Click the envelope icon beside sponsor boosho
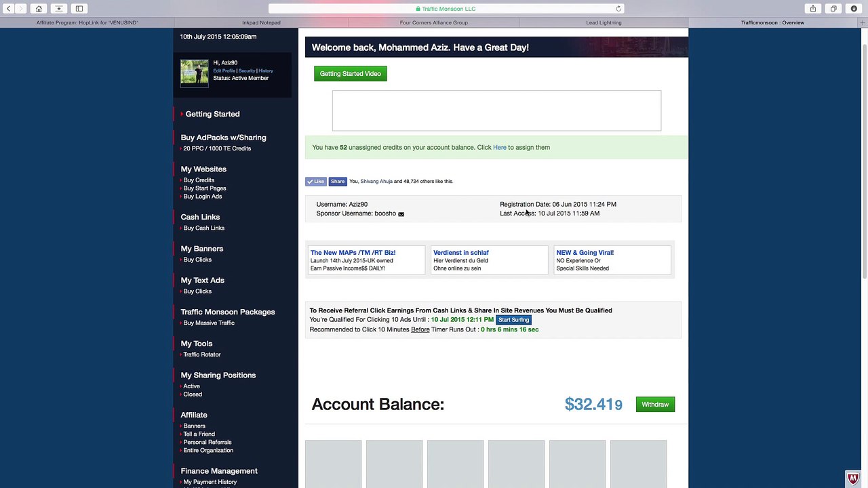The width and height of the screenshot is (868, 488). (401, 214)
